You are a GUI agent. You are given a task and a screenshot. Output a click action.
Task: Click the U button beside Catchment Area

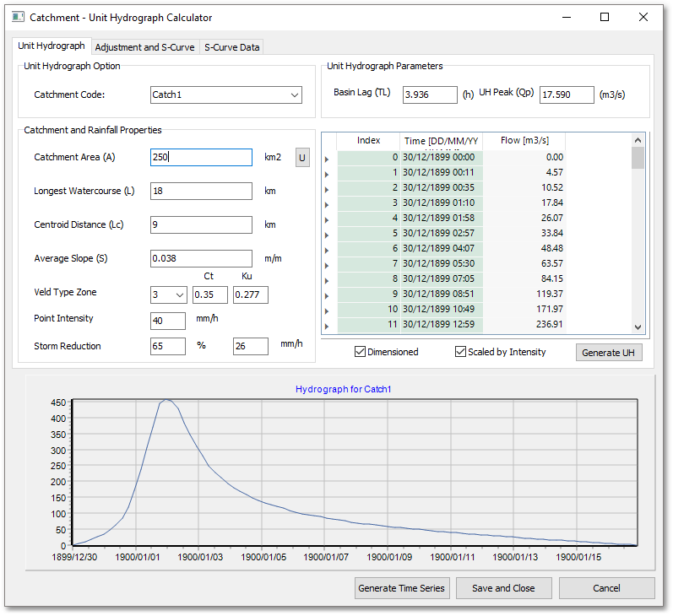302,158
